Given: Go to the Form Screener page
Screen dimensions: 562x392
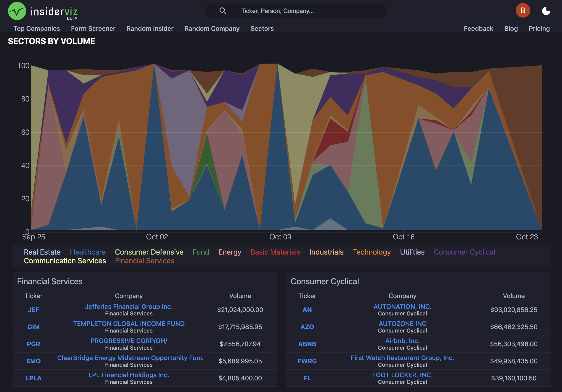Looking at the screenshot, I should 93,28.
